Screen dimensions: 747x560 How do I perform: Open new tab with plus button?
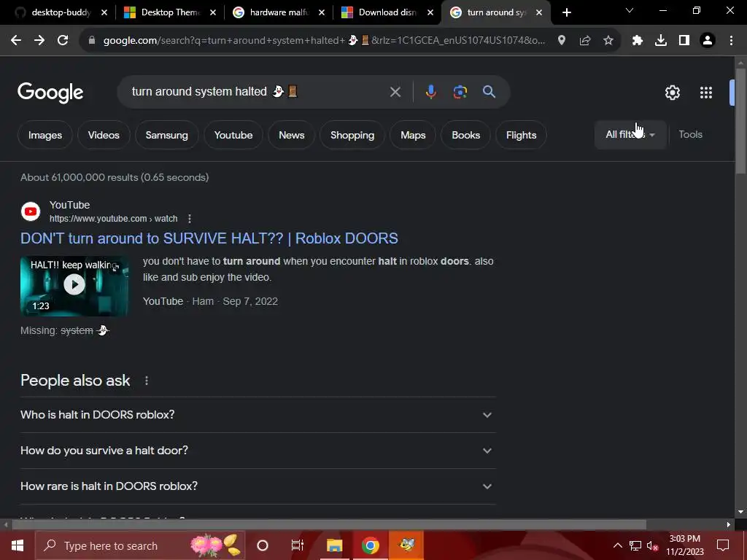click(x=566, y=12)
